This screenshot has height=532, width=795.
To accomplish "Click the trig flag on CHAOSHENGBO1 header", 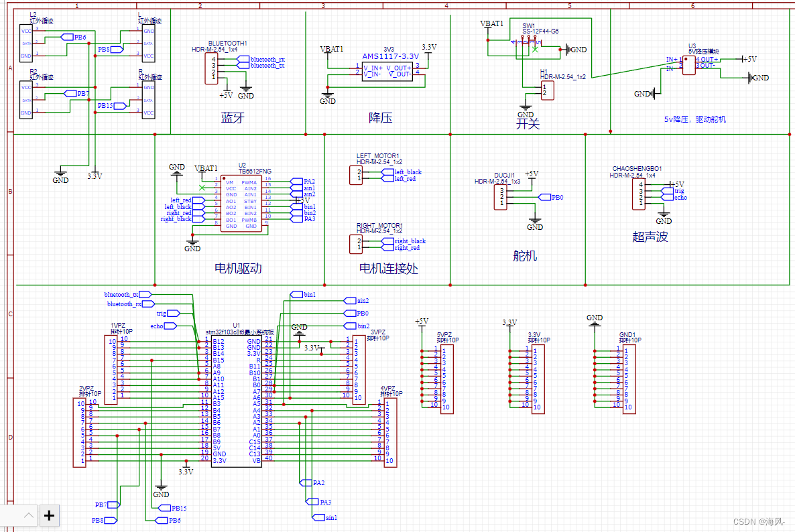I will click(673, 191).
